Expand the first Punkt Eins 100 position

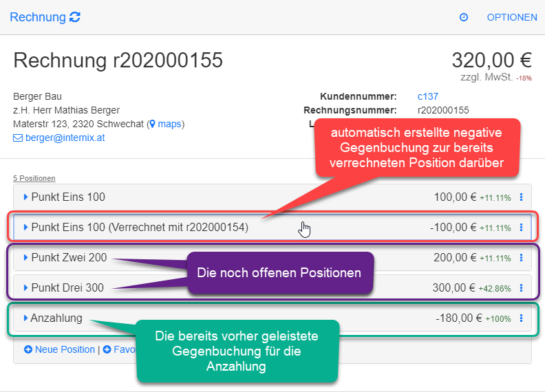(x=25, y=197)
